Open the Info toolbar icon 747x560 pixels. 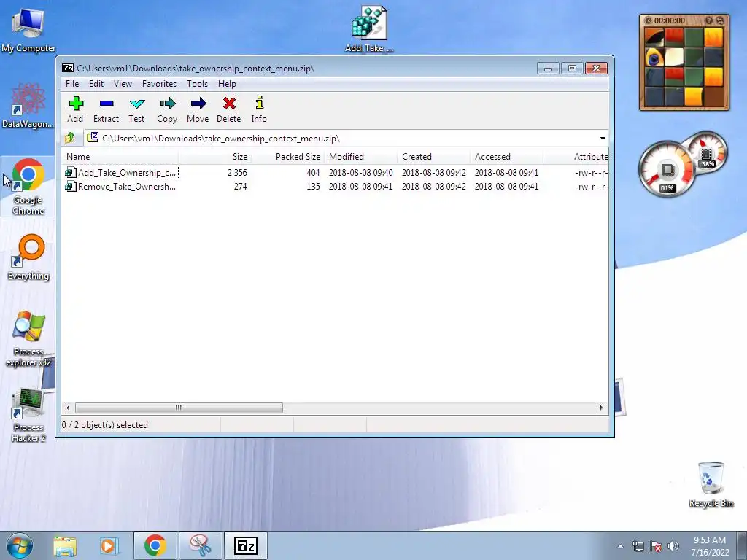point(259,109)
